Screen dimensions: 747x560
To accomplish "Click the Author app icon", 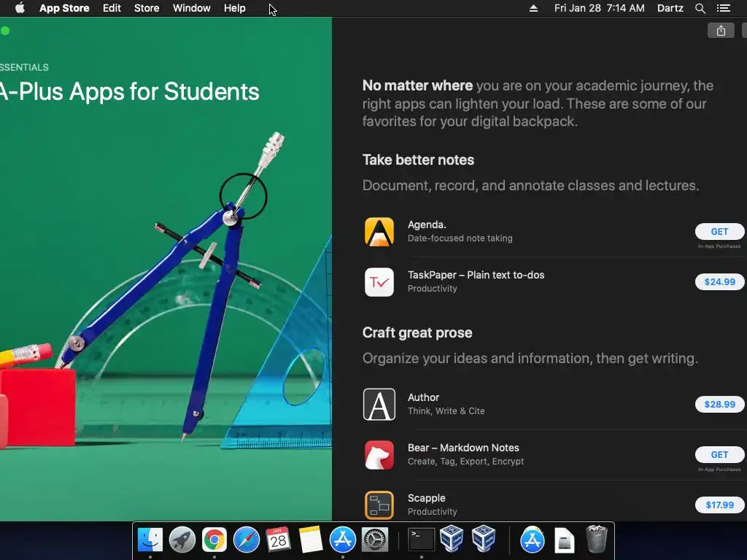I will pyautogui.click(x=379, y=404).
